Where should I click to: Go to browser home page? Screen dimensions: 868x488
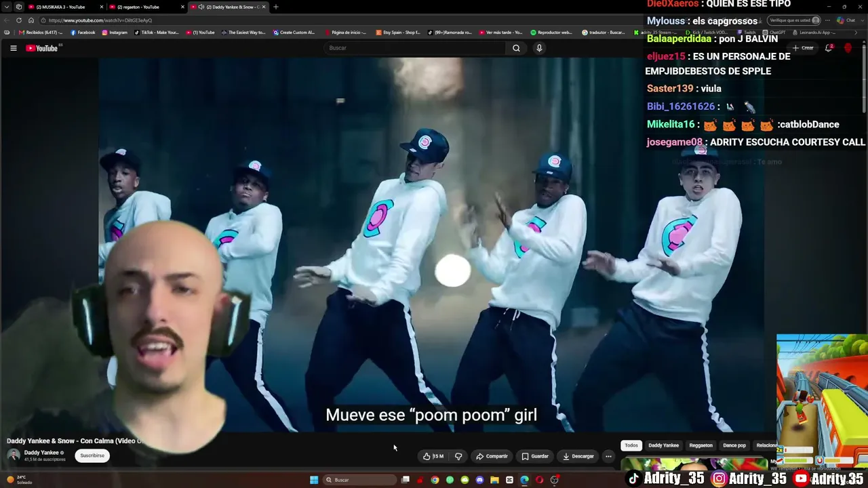(31, 20)
